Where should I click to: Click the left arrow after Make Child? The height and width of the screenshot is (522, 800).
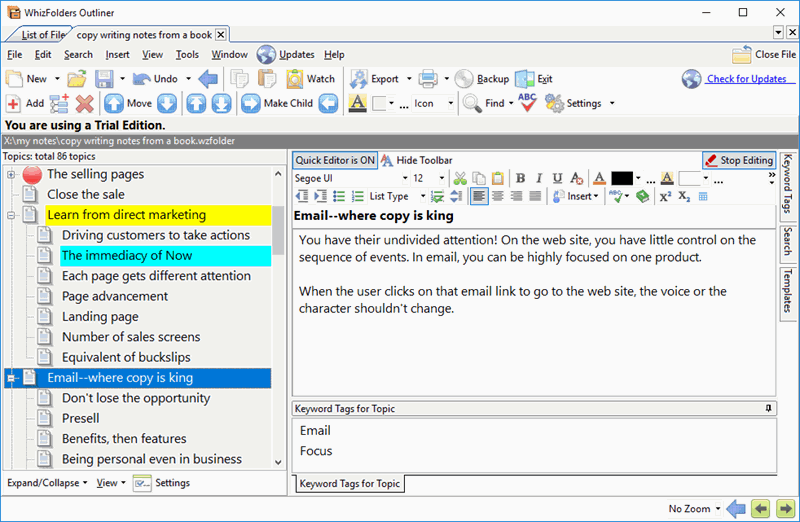coord(328,104)
